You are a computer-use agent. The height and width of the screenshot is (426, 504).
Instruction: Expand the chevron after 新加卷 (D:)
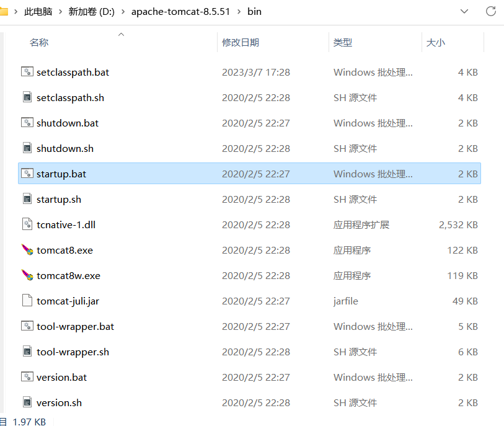point(123,12)
